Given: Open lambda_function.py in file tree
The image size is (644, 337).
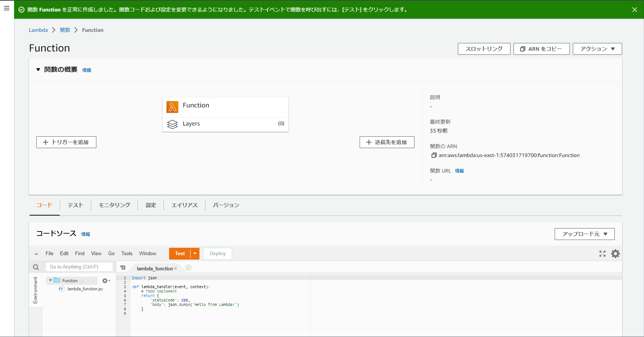Looking at the screenshot, I should point(85,289).
